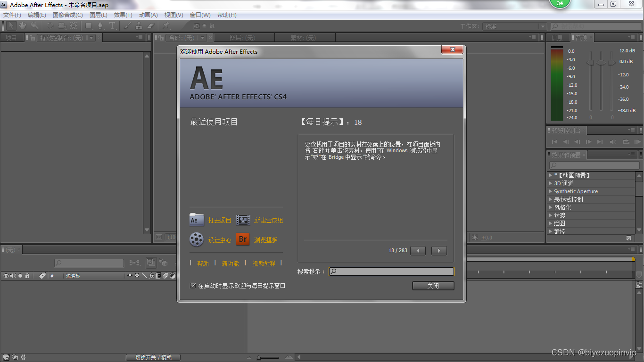Adjust the right audio level slider

(611, 62)
